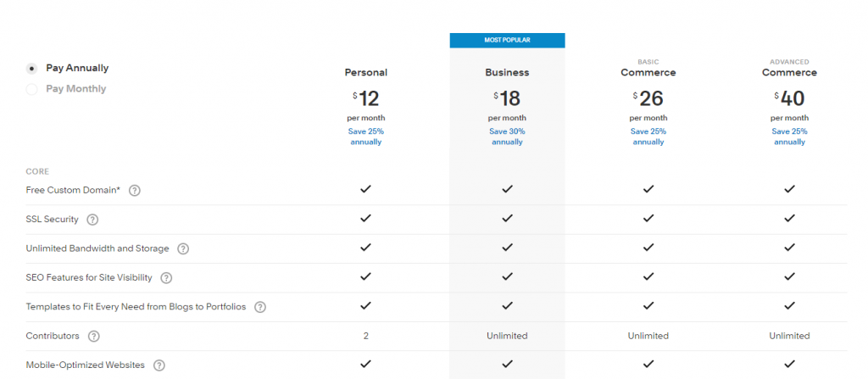This screenshot has height=379, width=868.
Task: Click Save 30% annually under Business
Action: (507, 137)
